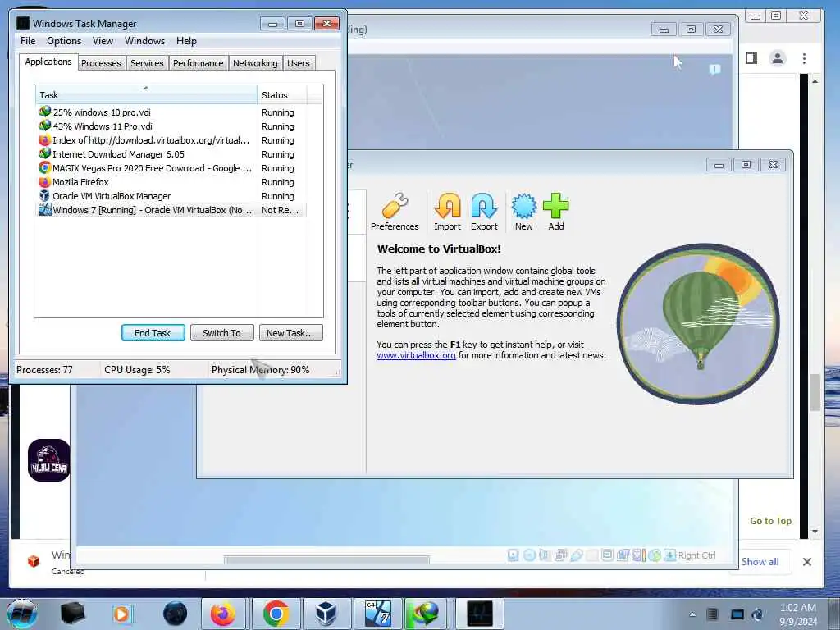Open media player icon in taskbar

pos(122,614)
